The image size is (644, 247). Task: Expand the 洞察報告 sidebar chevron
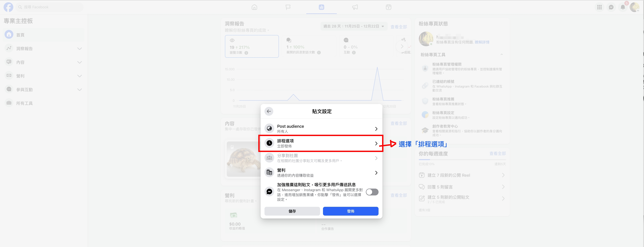tap(79, 49)
